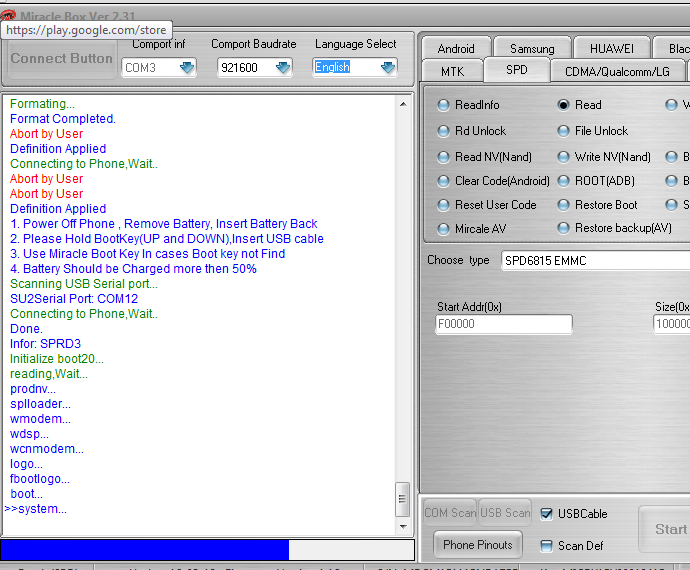Screen dimensions: 690x570
Task: Click 'Initialize boot20...' log line
Action: (57, 359)
